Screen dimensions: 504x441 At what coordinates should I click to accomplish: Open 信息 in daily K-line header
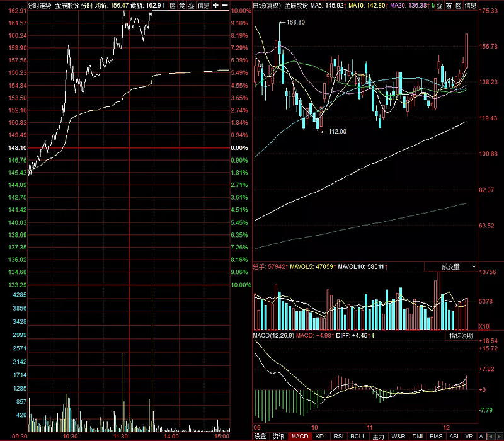pos(470,5)
